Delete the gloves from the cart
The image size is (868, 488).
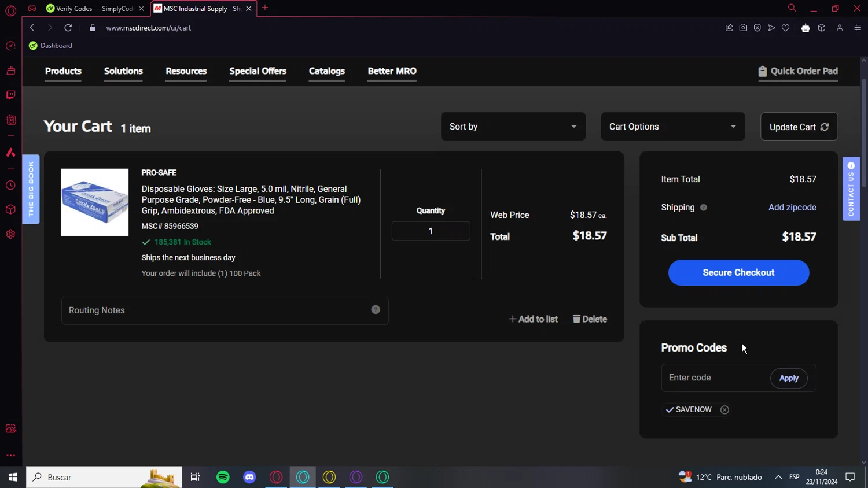pyautogui.click(x=590, y=319)
